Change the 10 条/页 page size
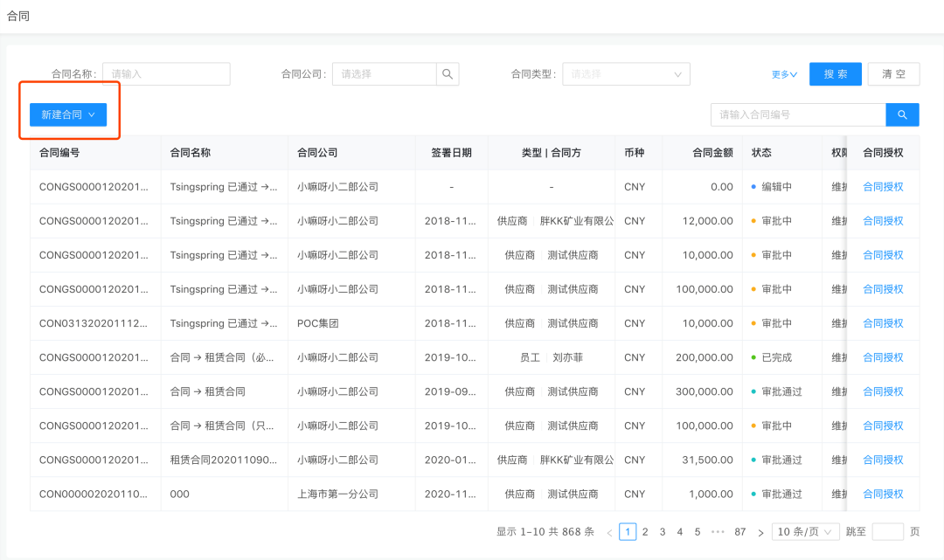 coord(805,532)
